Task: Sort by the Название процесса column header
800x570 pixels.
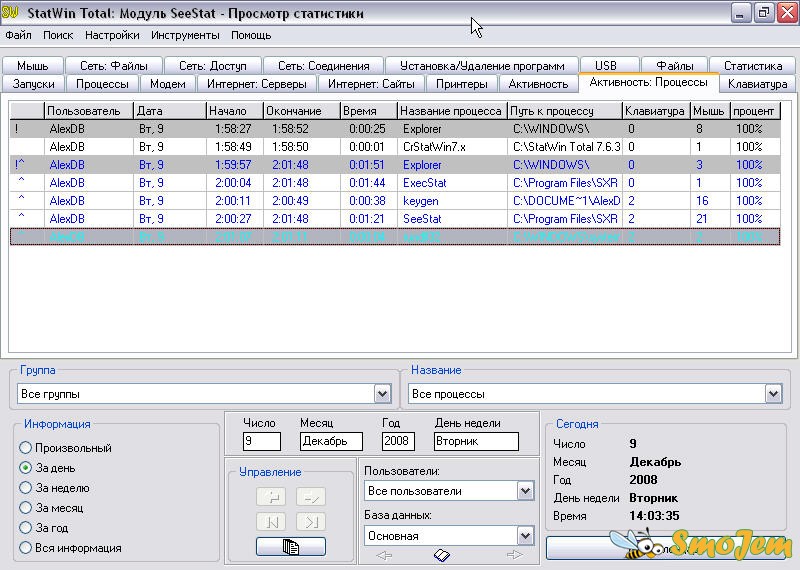Action: click(x=452, y=111)
